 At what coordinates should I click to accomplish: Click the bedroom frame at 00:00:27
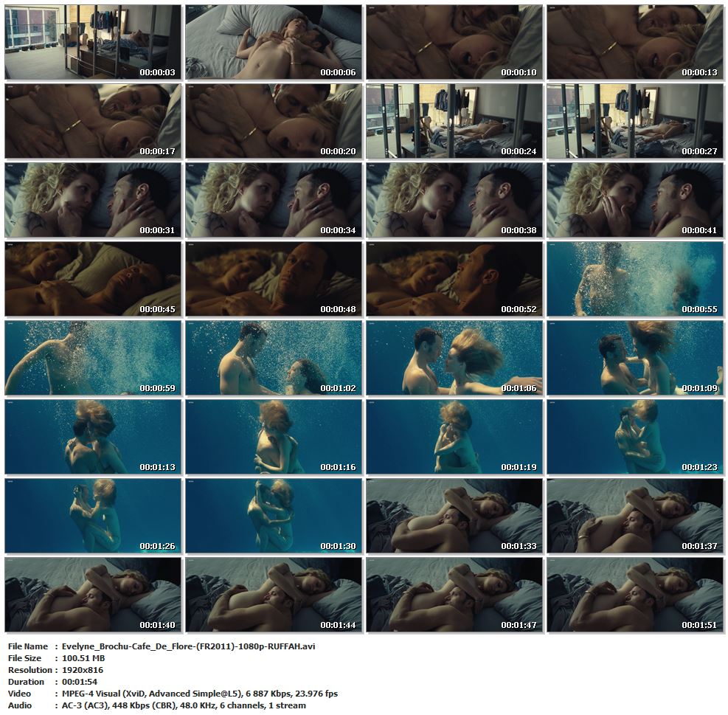(635, 121)
